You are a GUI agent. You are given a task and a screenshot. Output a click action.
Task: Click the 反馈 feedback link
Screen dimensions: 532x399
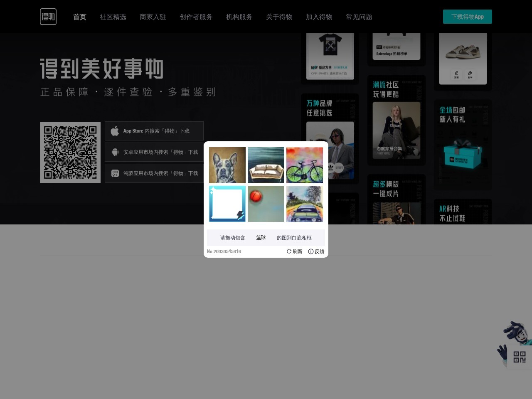coord(316,251)
